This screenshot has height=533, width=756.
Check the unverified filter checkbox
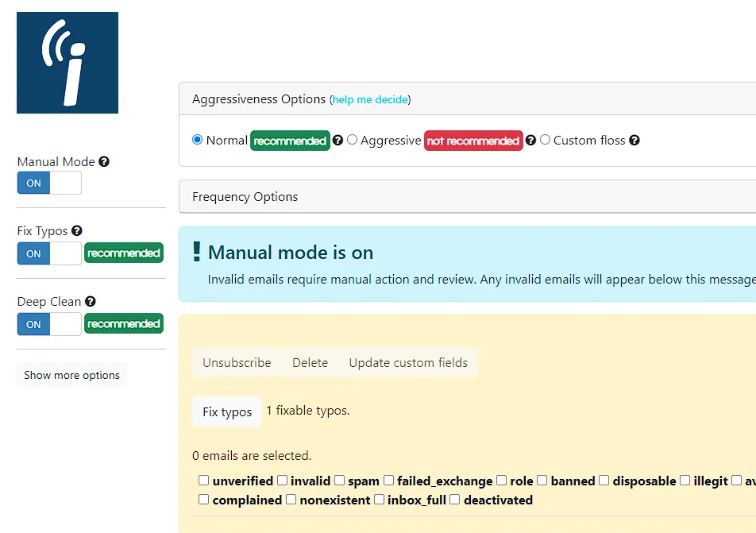[x=204, y=481]
